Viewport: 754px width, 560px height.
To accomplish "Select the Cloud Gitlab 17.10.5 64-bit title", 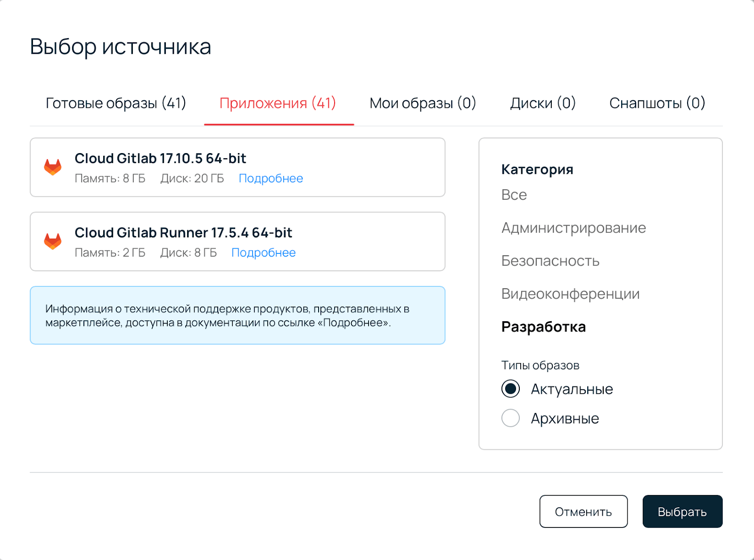I will tap(160, 158).
